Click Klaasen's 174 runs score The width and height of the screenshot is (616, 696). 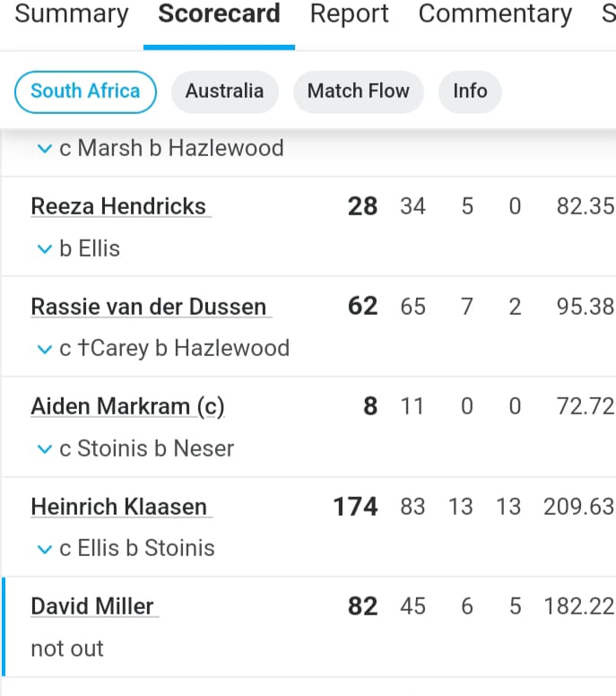[x=355, y=507]
